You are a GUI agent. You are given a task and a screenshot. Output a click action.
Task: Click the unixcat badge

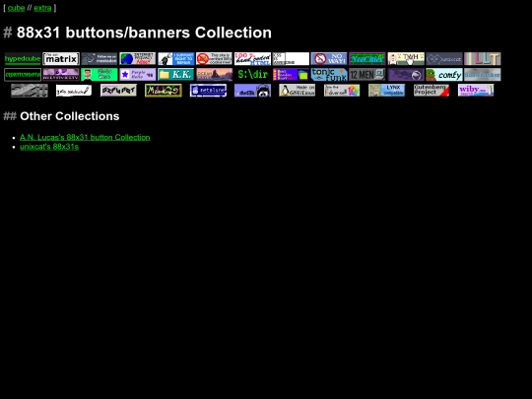click(x=444, y=59)
